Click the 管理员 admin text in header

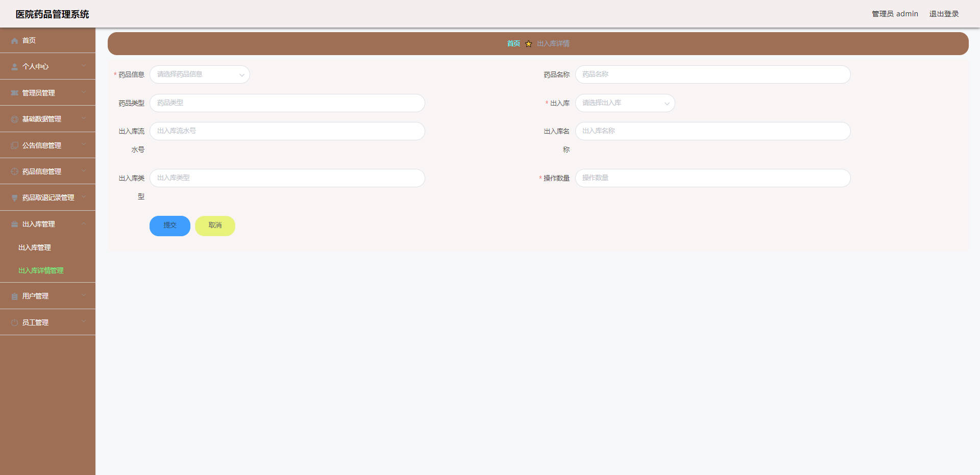tap(895, 14)
